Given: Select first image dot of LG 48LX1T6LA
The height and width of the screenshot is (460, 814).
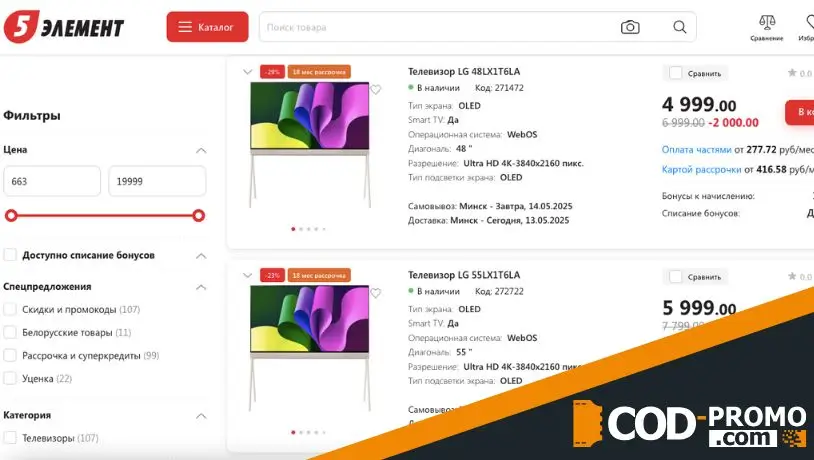Looking at the screenshot, I should (293, 229).
